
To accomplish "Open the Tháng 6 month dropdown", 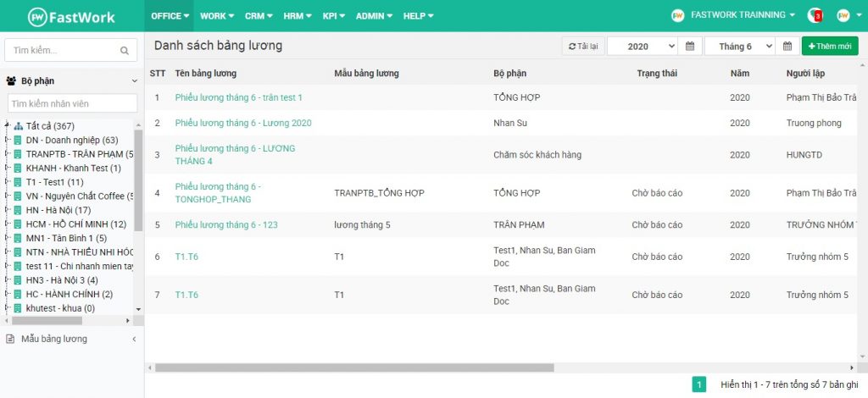I will click(x=739, y=47).
